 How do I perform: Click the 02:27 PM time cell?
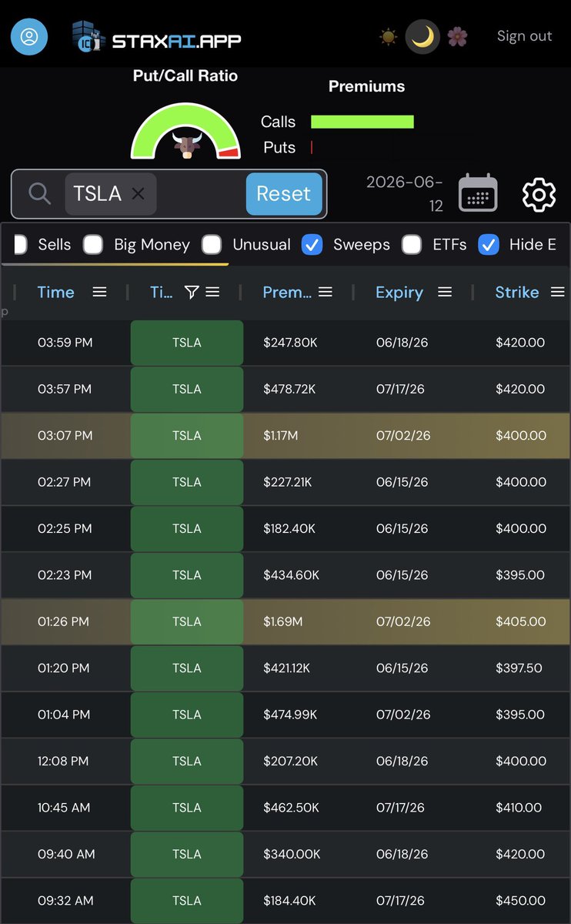coord(65,482)
